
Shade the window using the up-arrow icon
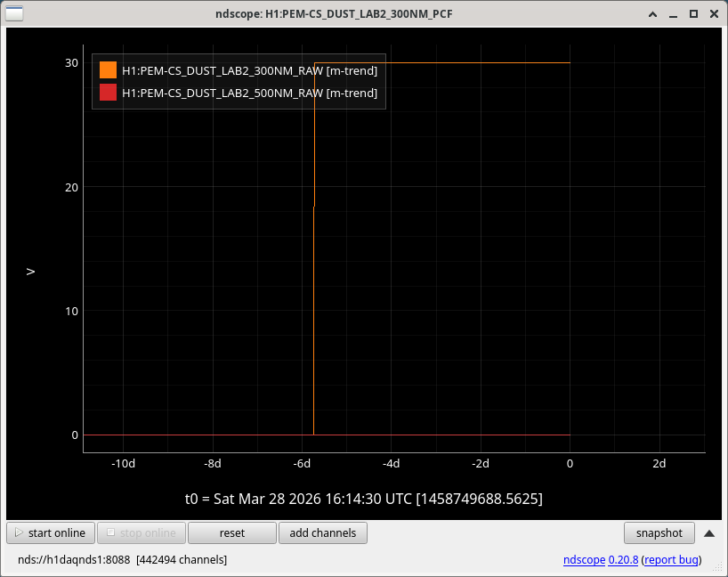click(653, 14)
